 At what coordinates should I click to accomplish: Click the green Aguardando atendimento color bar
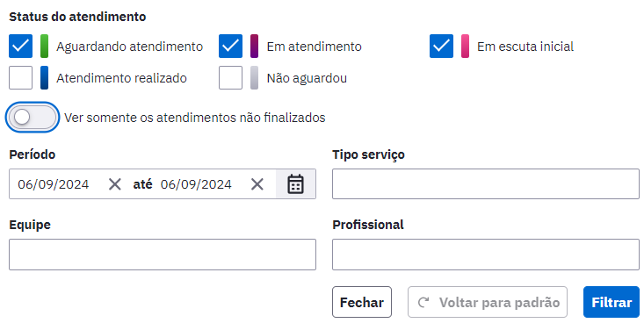coord(44,47)
